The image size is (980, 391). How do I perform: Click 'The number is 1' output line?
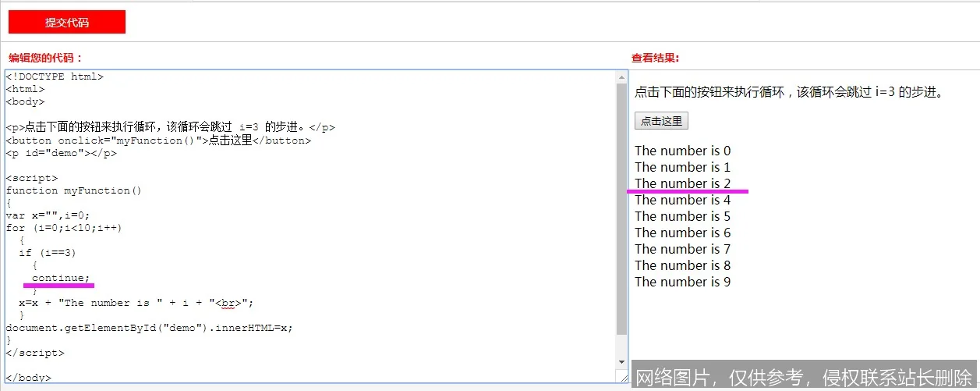[682, 167]
